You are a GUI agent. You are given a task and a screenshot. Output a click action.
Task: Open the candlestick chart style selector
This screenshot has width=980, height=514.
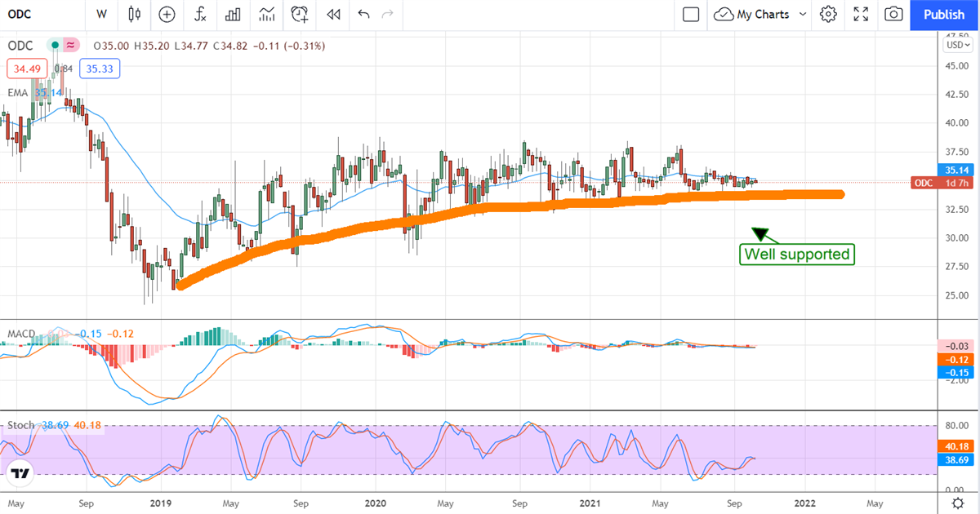[135, 14]
